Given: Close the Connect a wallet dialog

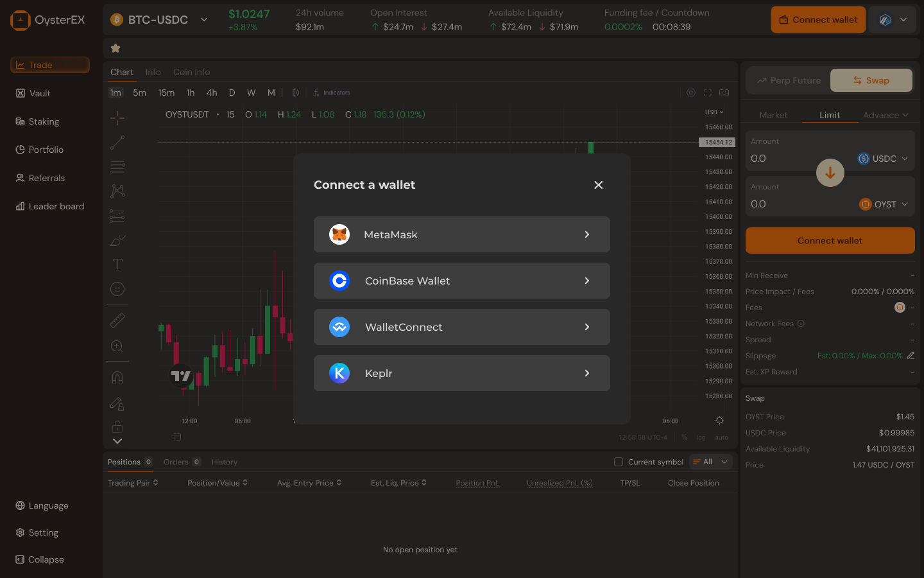Looking at the screenshot, I should 598,185.
